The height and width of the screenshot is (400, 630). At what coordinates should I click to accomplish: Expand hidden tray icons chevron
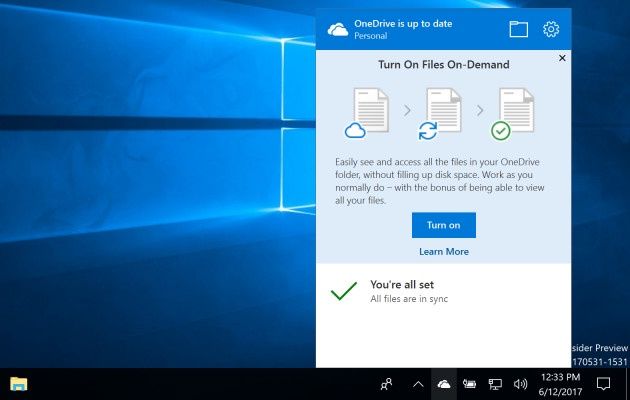click(x=418, y=385)
